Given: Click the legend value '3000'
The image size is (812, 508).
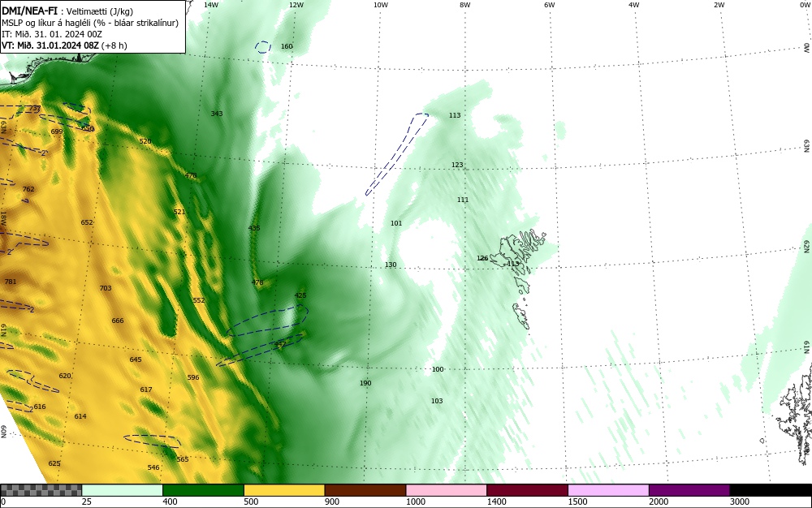Looking at the screenshot, I should coord(740,502).
